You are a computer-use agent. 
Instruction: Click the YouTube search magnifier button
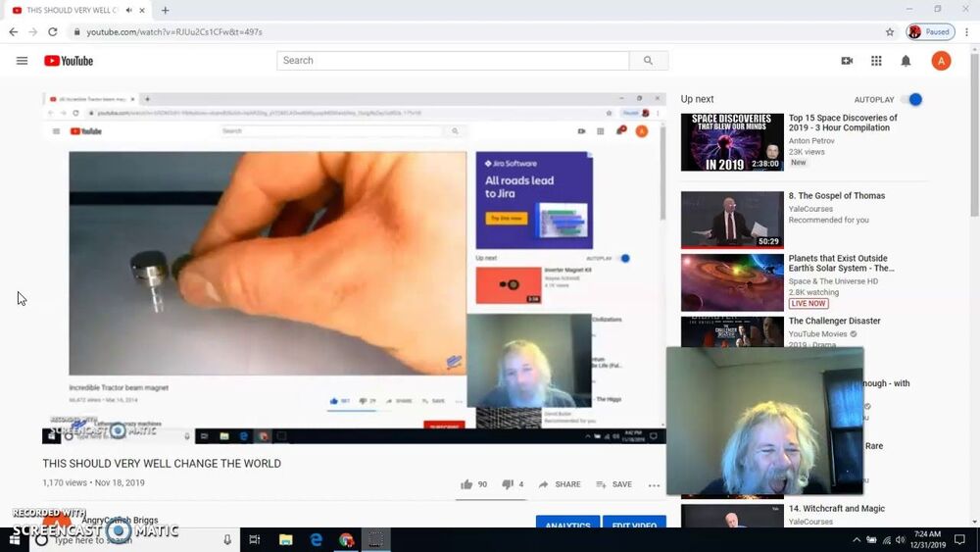pos(648,61)
